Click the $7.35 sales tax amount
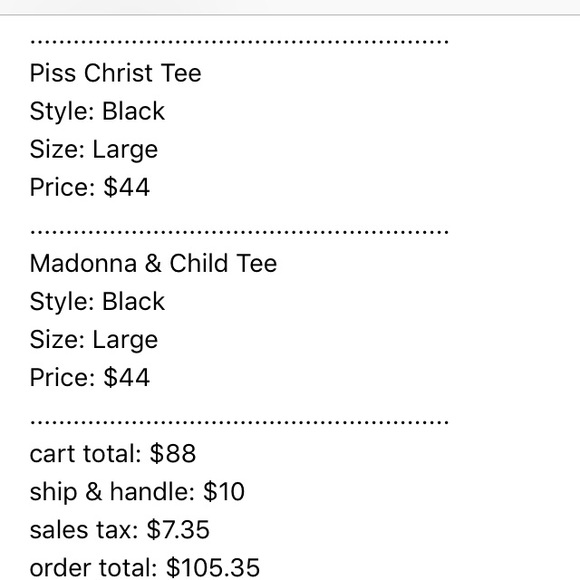Screen dimensions: 580x580 (x=178, y=530)
